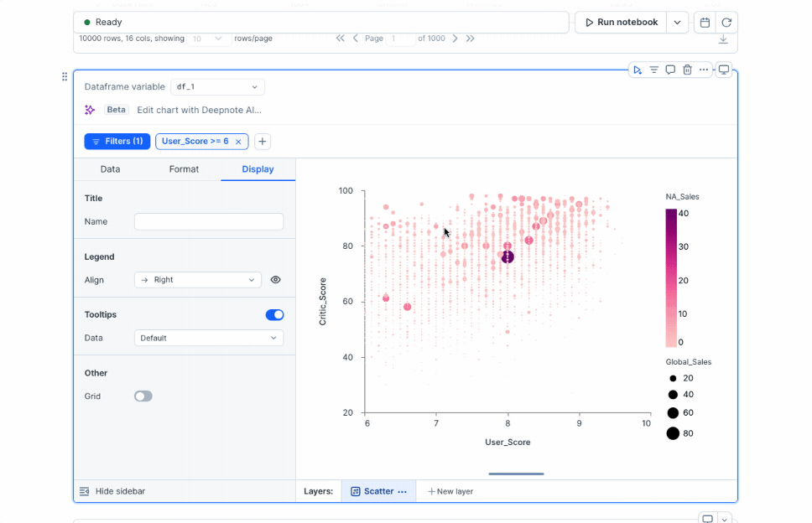Click the Edit chart with Deepnote AI field
Image resolution: width=812 pixels, height=523 pixels.
[x=200, y=110]
